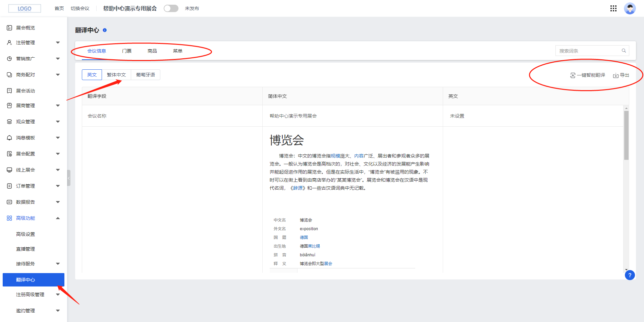Select the 繁体中文 language option
The image size is (644, 322).
tap(116, 75)
